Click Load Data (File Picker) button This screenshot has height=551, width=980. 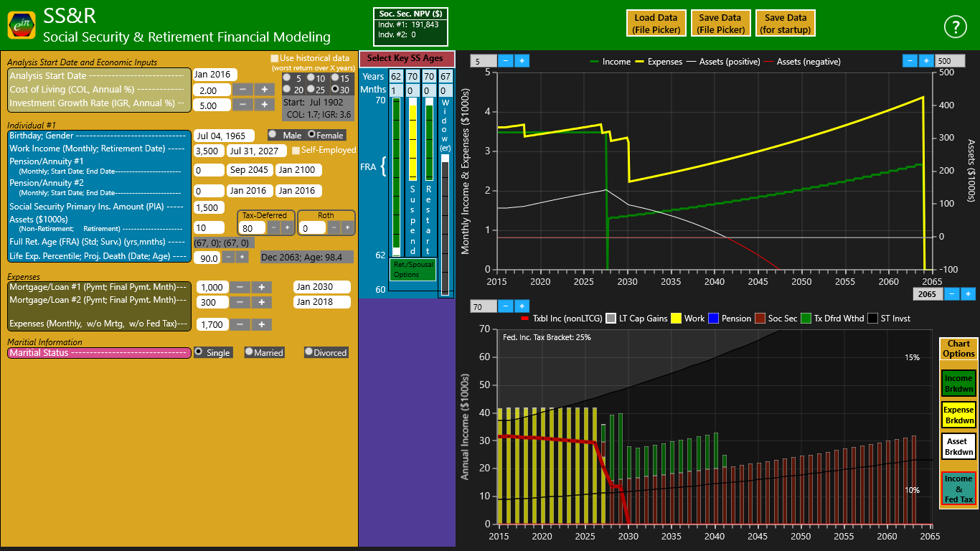tap(655, 24)
